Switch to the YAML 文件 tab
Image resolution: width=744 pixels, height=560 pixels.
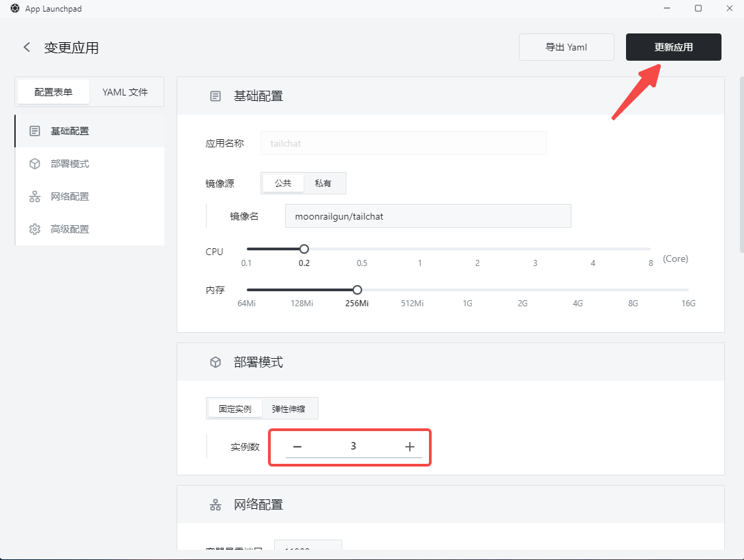[125, 92]
